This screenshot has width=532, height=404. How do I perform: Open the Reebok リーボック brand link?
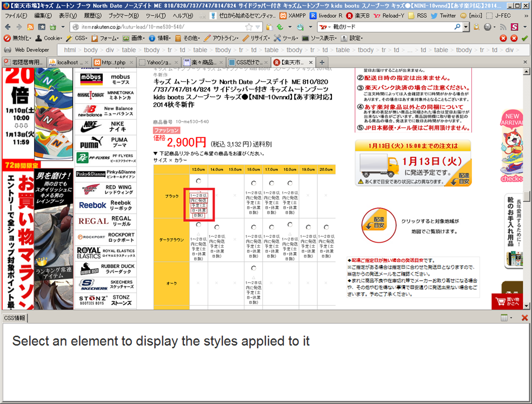tap(106, 206)
